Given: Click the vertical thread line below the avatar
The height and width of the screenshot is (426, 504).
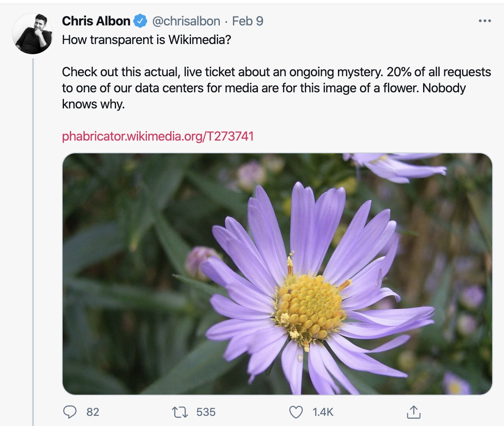Looking at the screenshot, I should [x=33, y=237].
